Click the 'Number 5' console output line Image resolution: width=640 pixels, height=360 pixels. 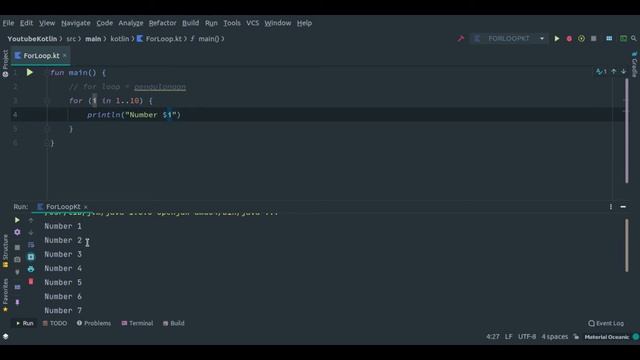point(63,282)
